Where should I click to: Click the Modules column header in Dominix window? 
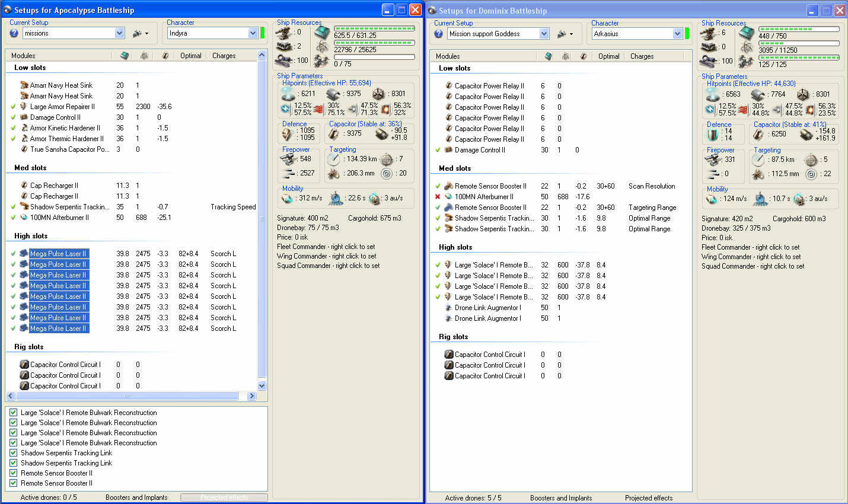coord(448,56)
